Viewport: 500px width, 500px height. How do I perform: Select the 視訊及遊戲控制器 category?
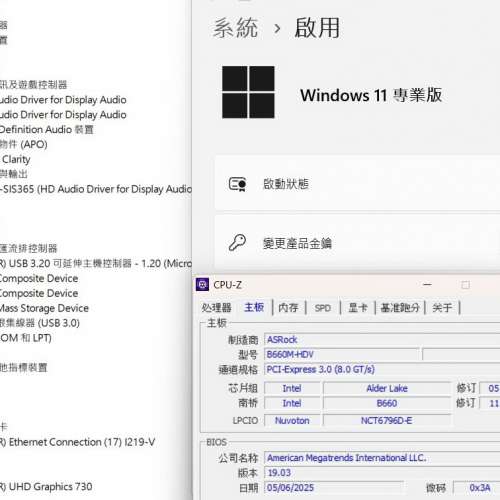33,85
